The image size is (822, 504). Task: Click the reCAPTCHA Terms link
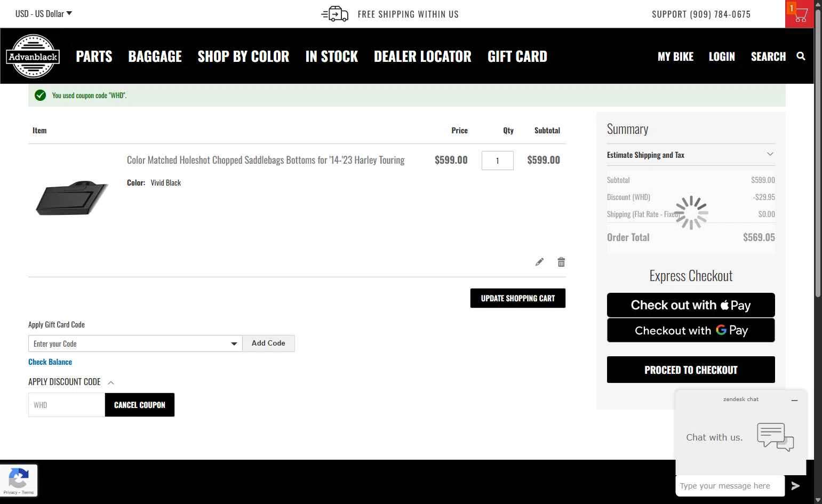point(28,492)
